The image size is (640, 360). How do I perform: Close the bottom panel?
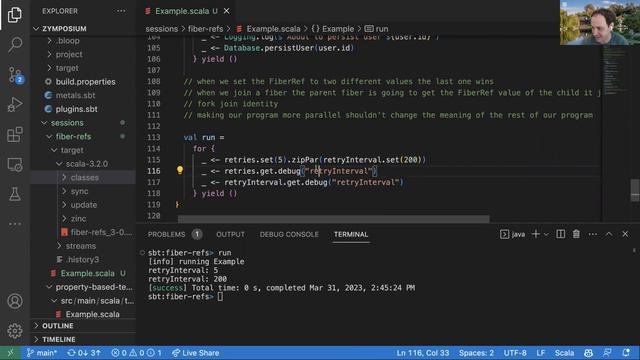(625, 234)
